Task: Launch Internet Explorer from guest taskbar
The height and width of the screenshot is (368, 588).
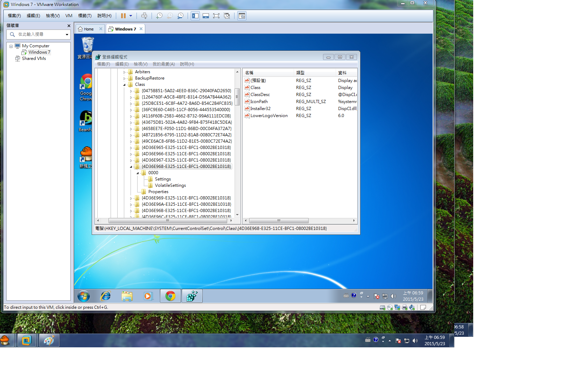Action: tap(105, 296)
